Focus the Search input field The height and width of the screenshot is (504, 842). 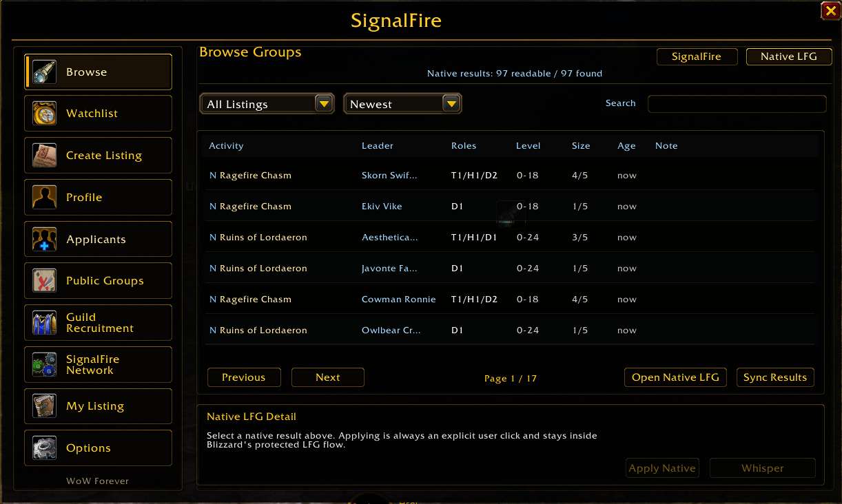(x=737, y=104)
